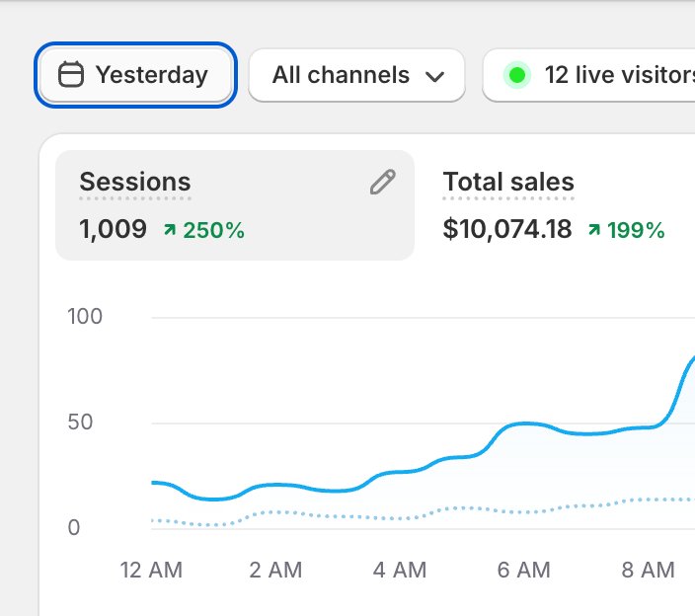Click the 50 y-axis label
The image size is (695, 616).
click(80, 422)
